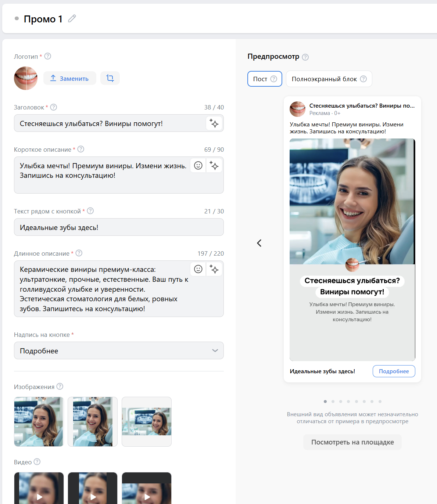The width and height of the screenshot is (437, 504).
Task: Select the second preview carousel dot
Action: [x=333, y=402]
